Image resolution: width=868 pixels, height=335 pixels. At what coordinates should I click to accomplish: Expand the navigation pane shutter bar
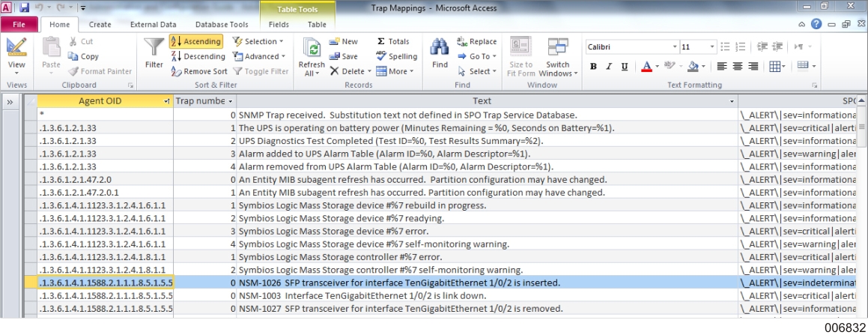tap(10, 101)
